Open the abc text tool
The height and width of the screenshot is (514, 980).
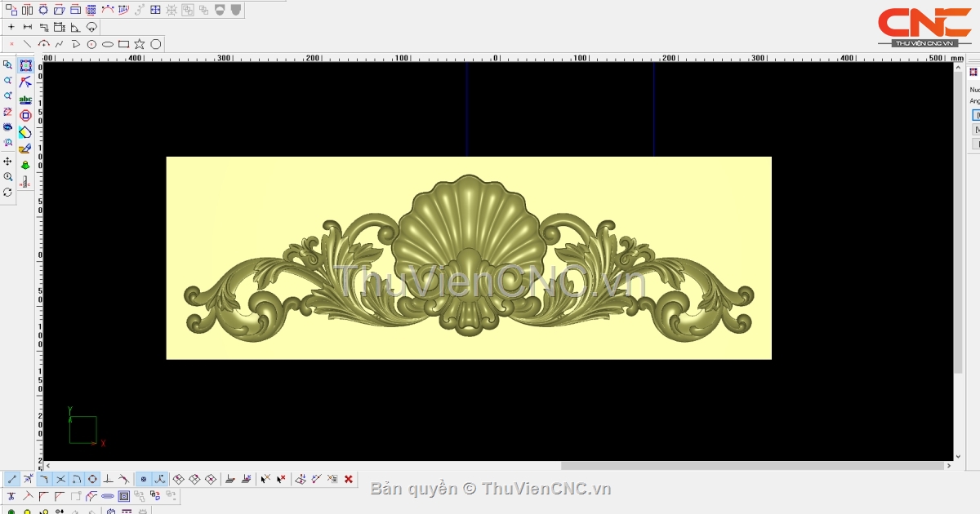point(25,100)
